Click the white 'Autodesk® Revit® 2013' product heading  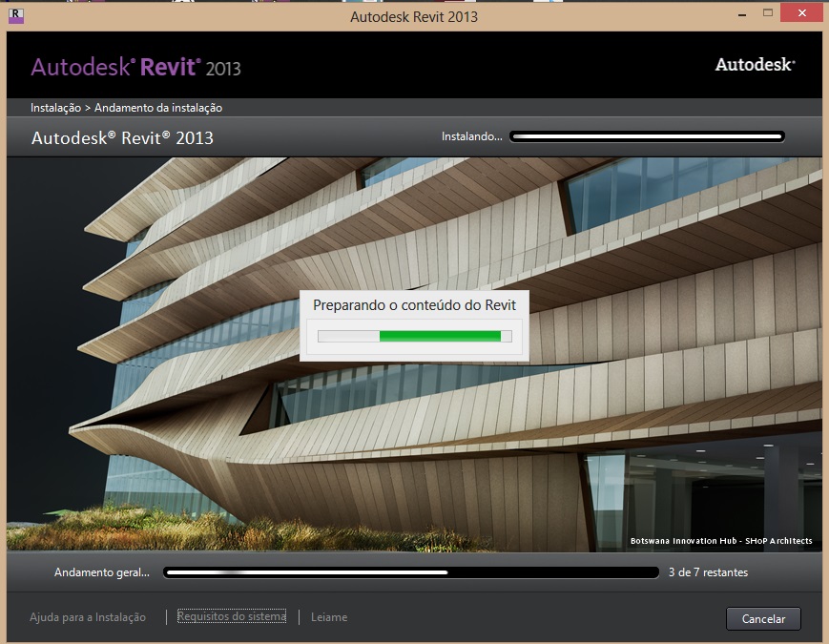pos(122,138)
